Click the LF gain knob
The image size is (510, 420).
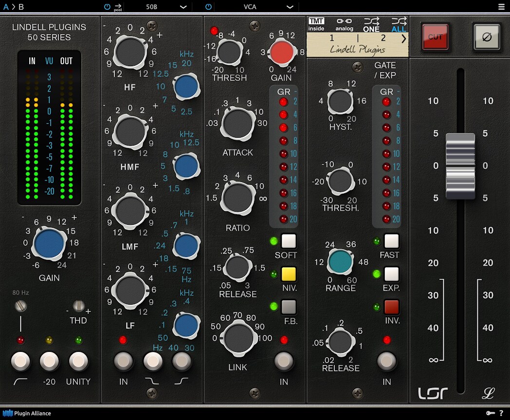click(130, 291)
